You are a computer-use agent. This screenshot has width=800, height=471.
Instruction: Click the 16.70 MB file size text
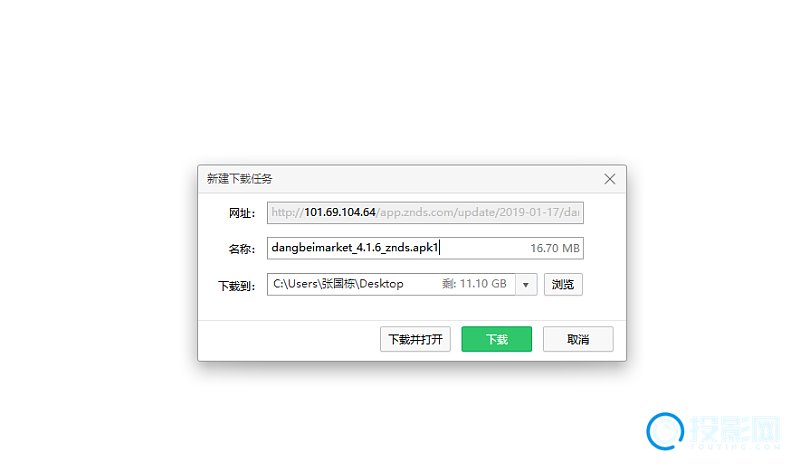click(555, 249)
